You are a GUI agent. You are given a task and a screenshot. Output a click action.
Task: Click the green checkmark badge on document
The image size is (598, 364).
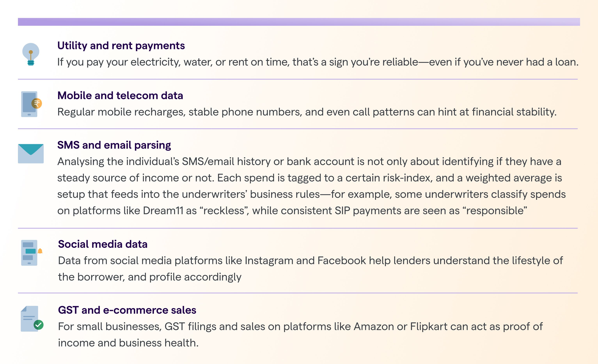(39, 325)
